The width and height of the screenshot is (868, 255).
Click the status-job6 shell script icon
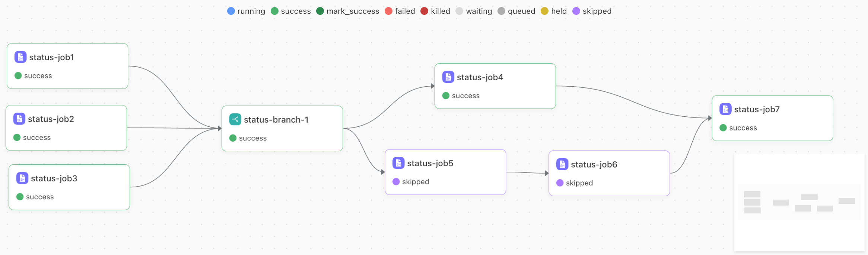click(x=562, y=164)
